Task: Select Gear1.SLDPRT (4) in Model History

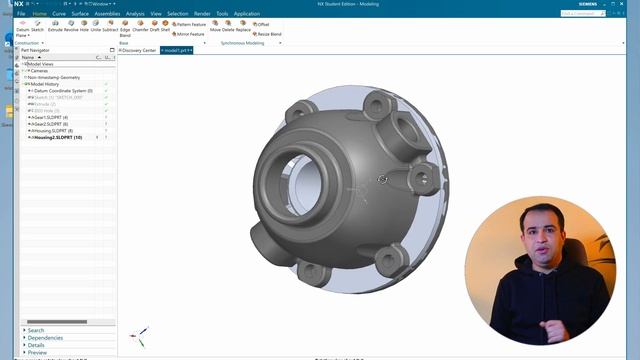Action: point(50,118)
